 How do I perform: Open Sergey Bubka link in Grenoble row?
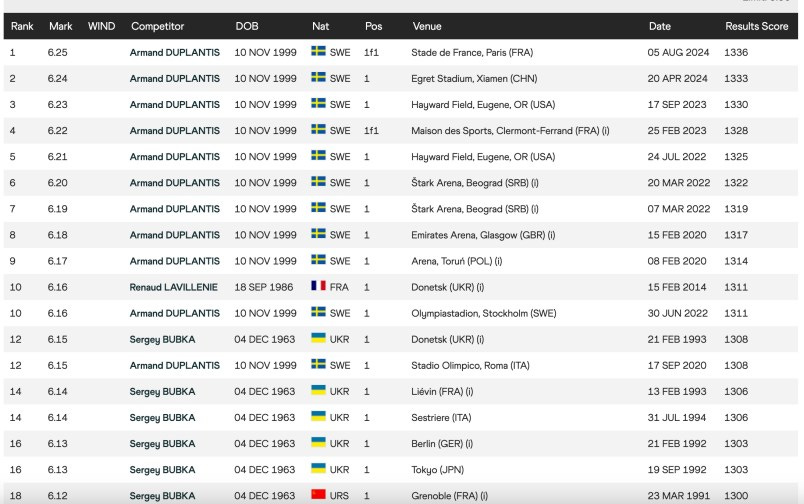tap(162, 496)
